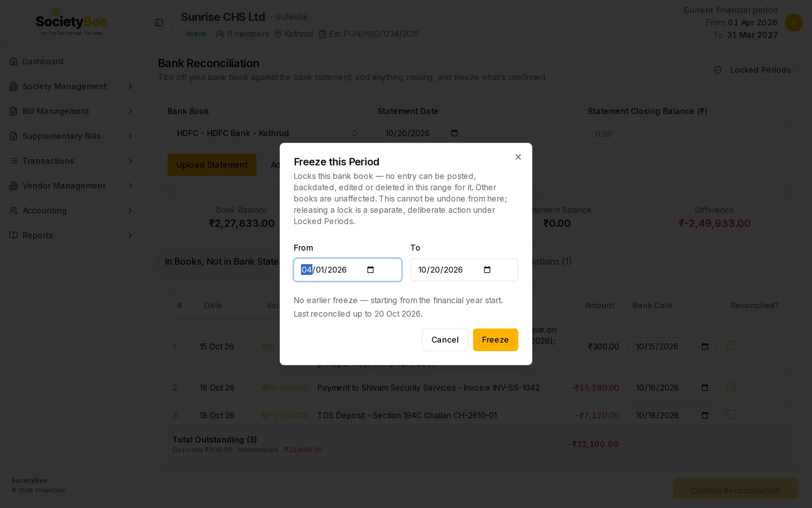
Task: Expand Accounting chevron
Action: coord(130,210)
